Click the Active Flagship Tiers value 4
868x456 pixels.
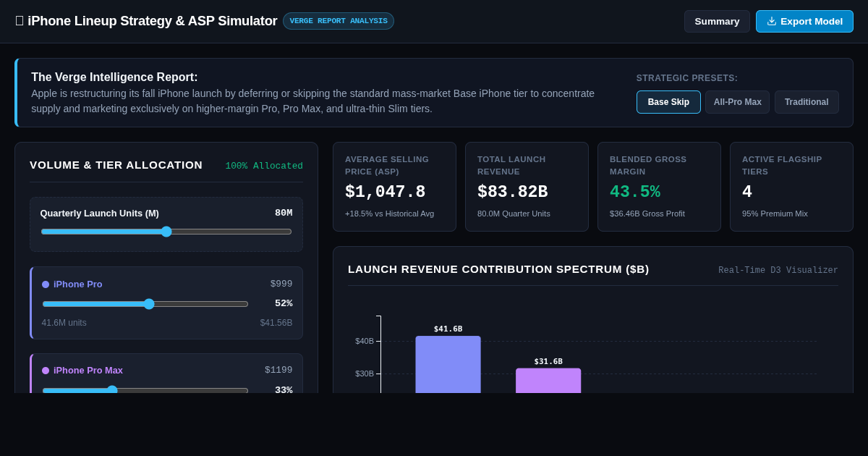pyautogui.click(x=747, y=193)
